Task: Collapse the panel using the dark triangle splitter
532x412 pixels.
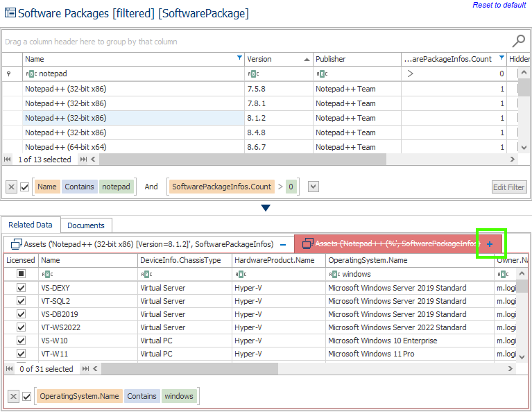Action: [266, 207]
